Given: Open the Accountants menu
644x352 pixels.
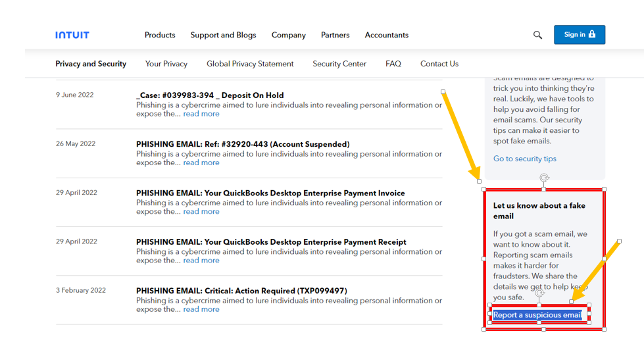Looking at the screenshot, I should (x=387, y=35).
